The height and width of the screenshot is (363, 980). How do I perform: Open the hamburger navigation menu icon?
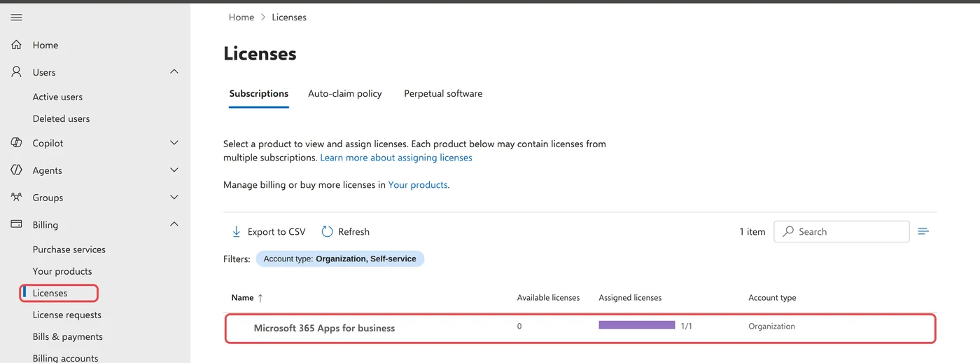(x=16, y=17)
